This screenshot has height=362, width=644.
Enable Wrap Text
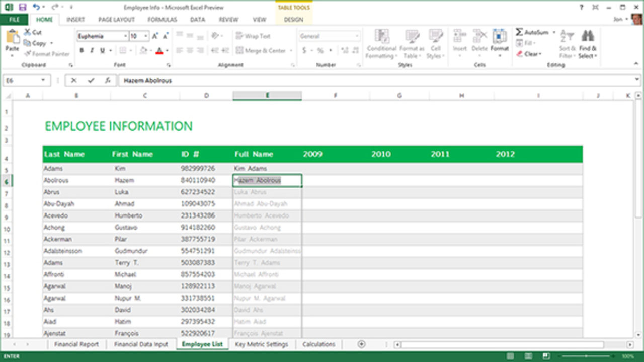(253, 36)
